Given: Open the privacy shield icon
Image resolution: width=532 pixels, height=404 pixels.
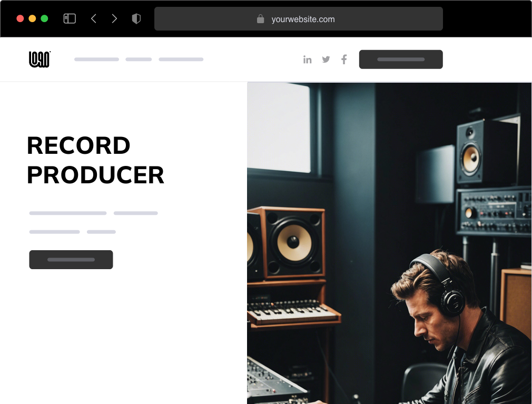Looking at the screenshot, I should [x=136, y=18].
